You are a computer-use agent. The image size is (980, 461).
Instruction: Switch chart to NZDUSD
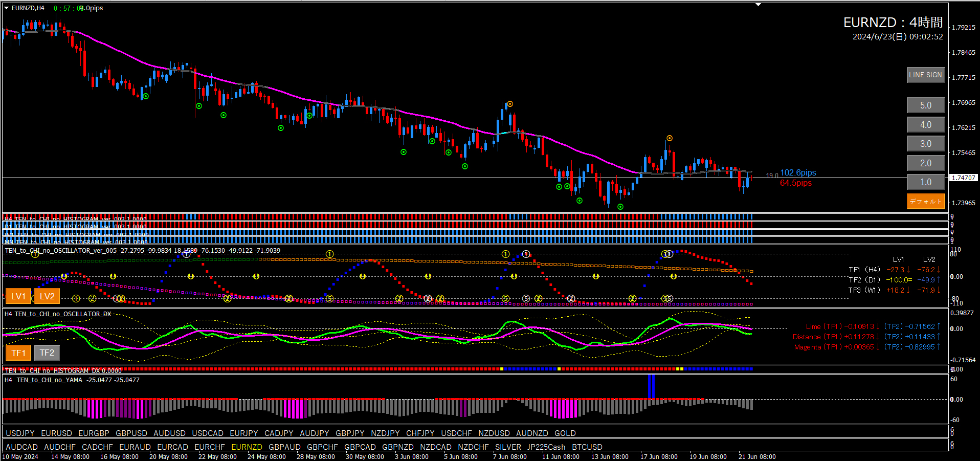(494, 433)
